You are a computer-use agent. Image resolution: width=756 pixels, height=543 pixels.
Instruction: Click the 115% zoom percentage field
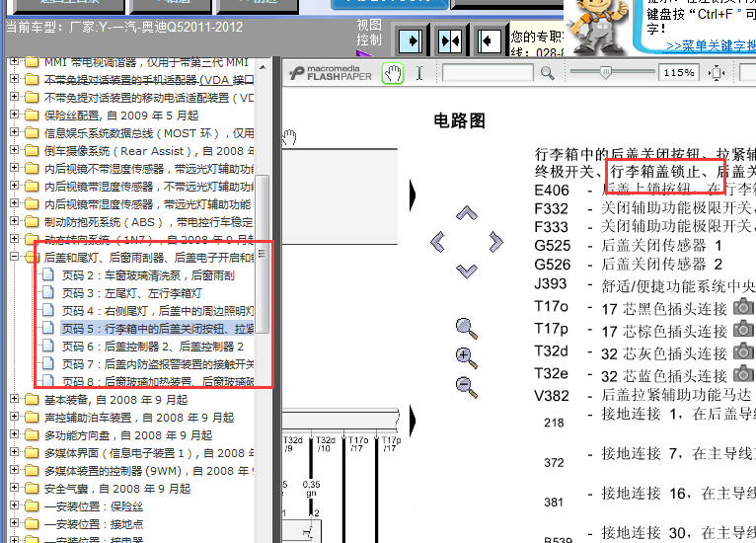[679, 73]
